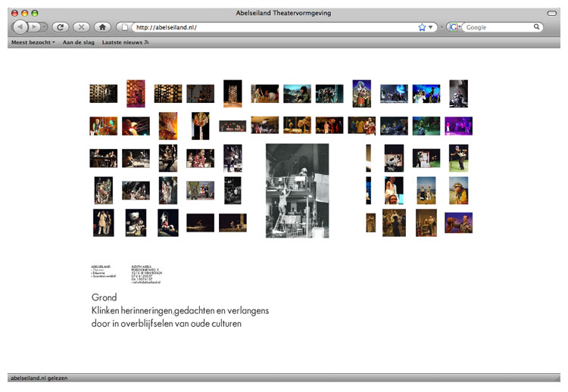Go to the Home page icon
The height and width of the screenshot is (392, 568).
(102, 27)
